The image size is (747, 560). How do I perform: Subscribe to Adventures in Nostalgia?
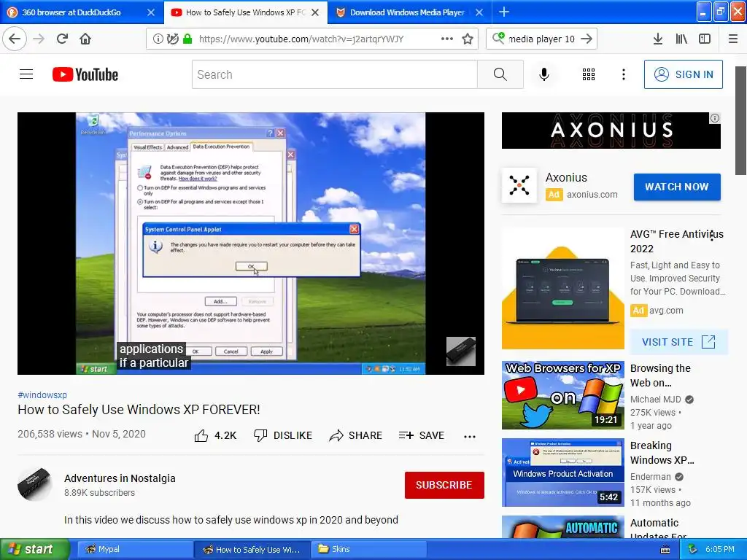pos(444,485)
